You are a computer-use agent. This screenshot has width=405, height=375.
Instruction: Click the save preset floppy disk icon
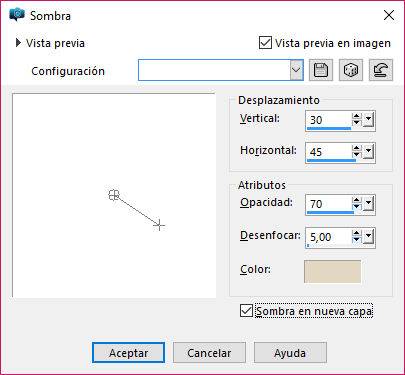coord(321,70)
